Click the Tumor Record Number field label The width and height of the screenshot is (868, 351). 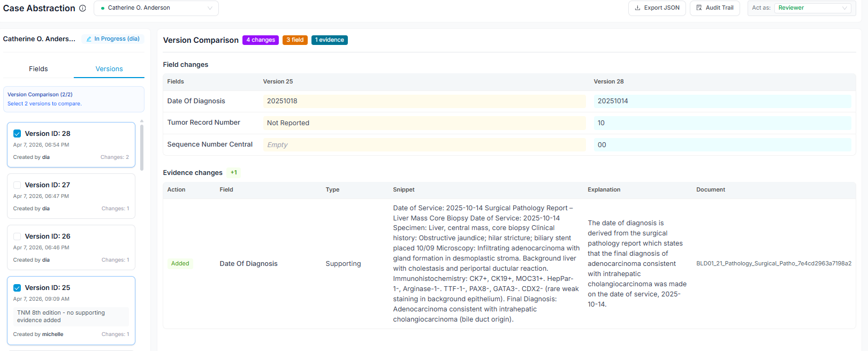[203, 123]
